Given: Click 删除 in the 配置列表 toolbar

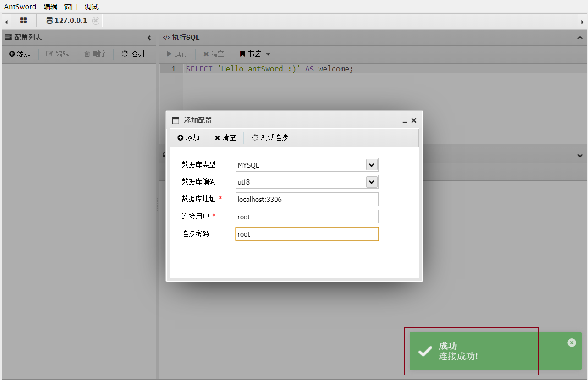Looking at the screenshot, I should tap(95, 54).
